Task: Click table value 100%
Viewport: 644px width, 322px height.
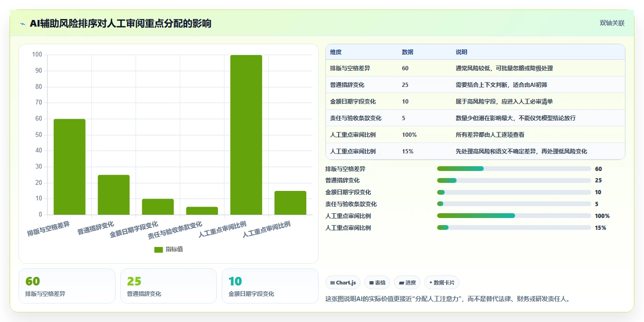Action: coord(409,135)
